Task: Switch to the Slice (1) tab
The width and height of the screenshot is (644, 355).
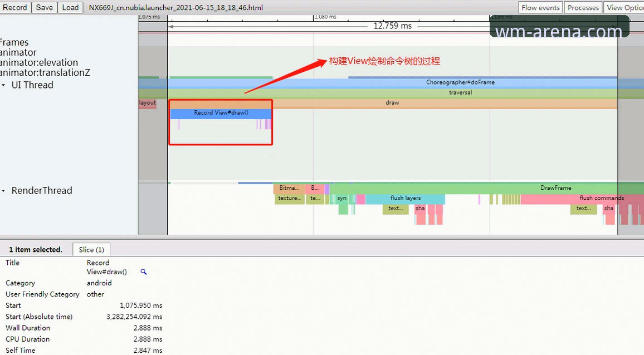Action: (x=91, y=249)
